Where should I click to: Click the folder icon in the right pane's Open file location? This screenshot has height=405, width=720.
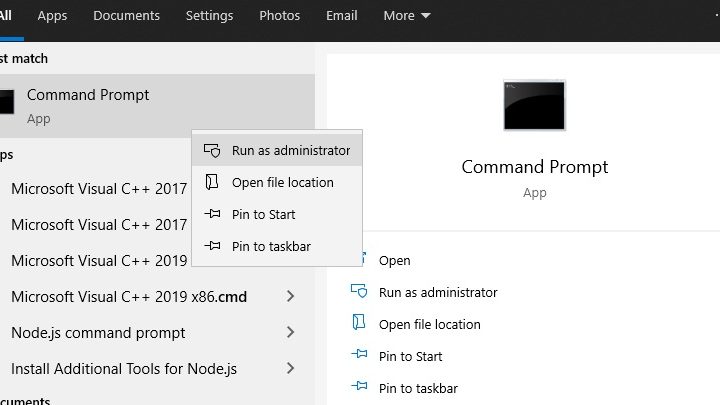tap(359, 322)
